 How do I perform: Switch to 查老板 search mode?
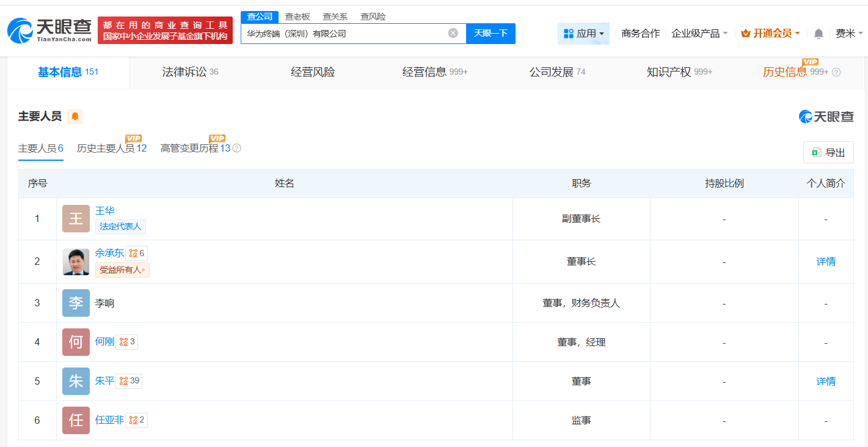tap(297, 17)
